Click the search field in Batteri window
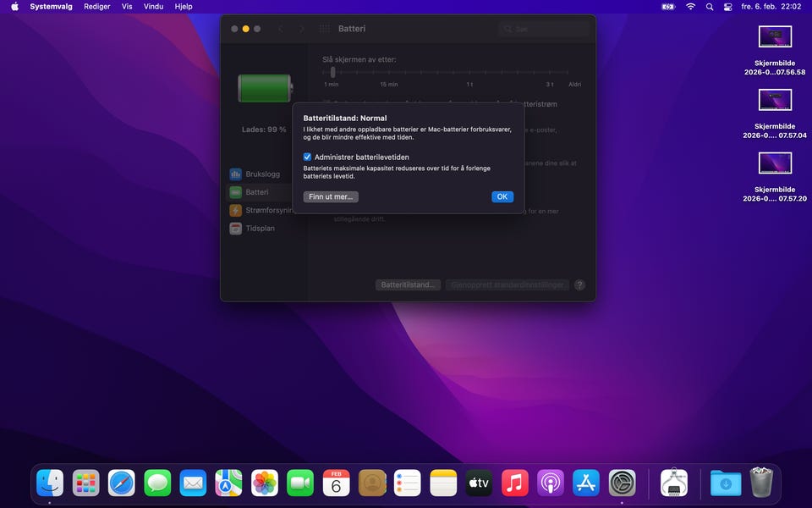The image size is (812, 508). tap(544, 29)
